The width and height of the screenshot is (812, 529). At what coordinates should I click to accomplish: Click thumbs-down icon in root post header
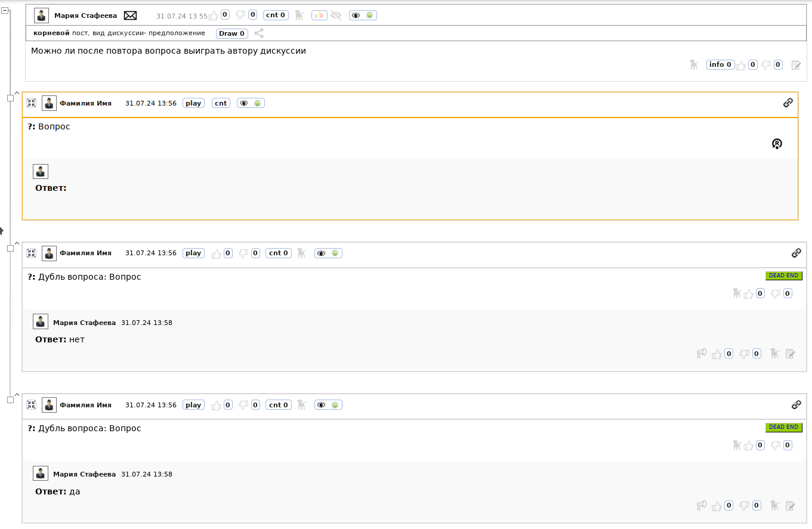[241, 16]
